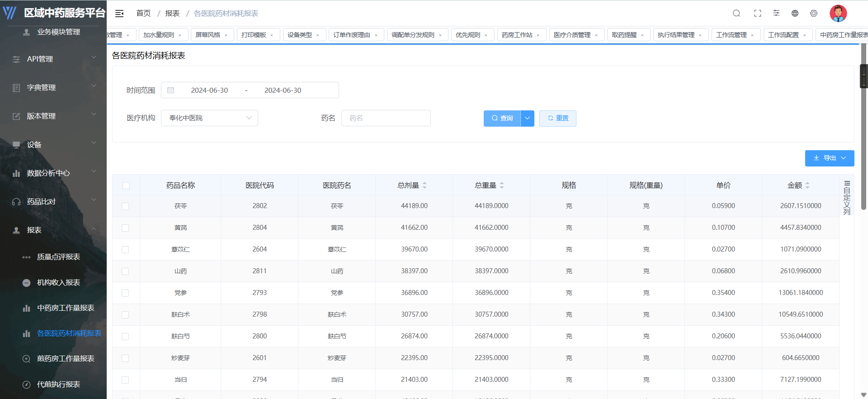Sort by 总剂量 column arrows
868x399 pixels.
[425, 185]
